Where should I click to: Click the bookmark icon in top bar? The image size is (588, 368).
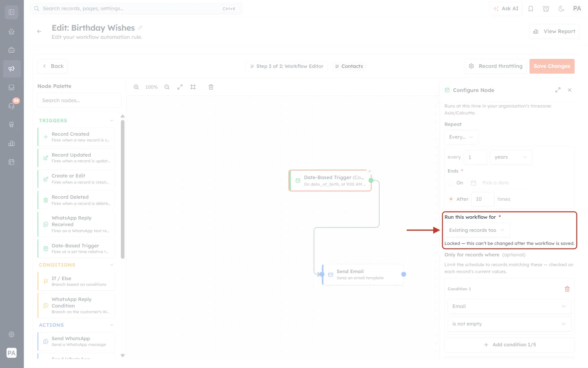click(x=531, y=9)
